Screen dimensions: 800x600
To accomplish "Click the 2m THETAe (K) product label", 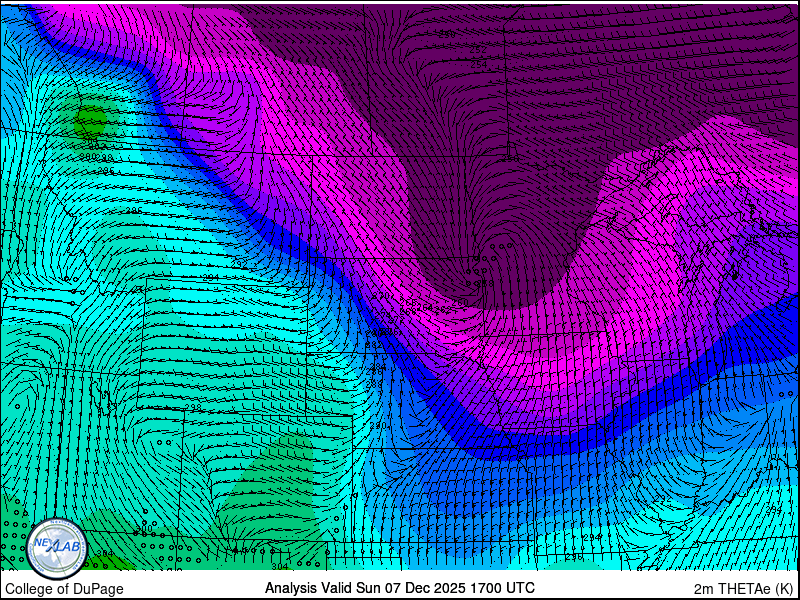I will point(743,589).
